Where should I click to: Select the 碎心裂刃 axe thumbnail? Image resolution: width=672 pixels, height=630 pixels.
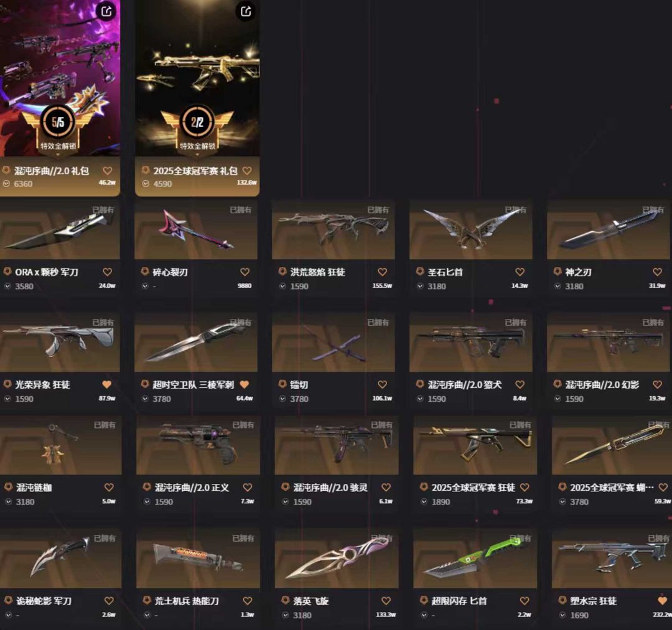tap(196, 230)
